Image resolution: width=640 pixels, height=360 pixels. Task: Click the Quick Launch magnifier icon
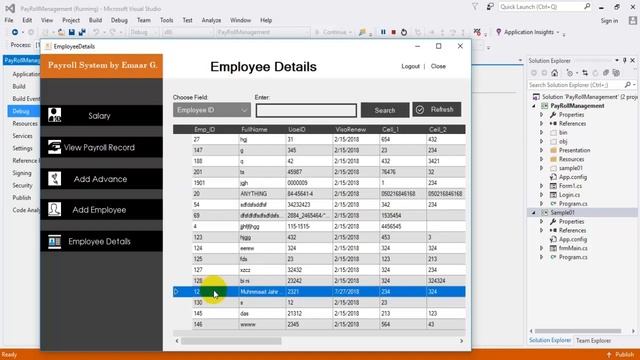click(587, 7)
